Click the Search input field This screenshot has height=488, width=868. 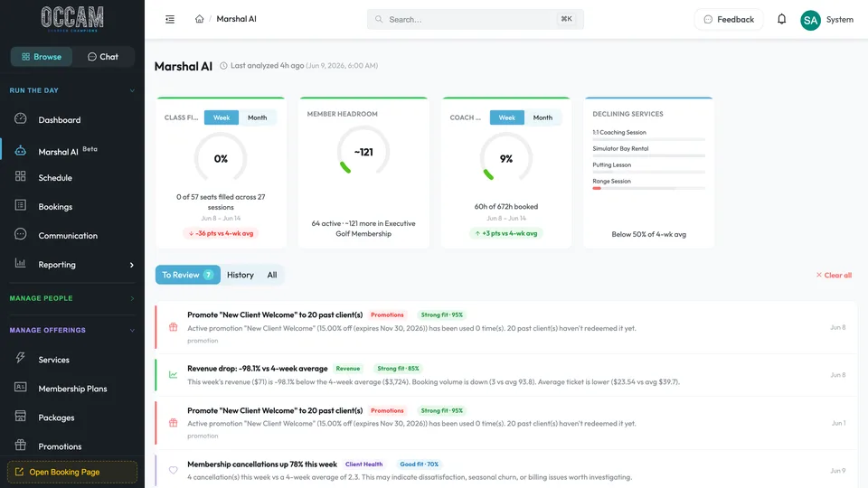point(475,19)
